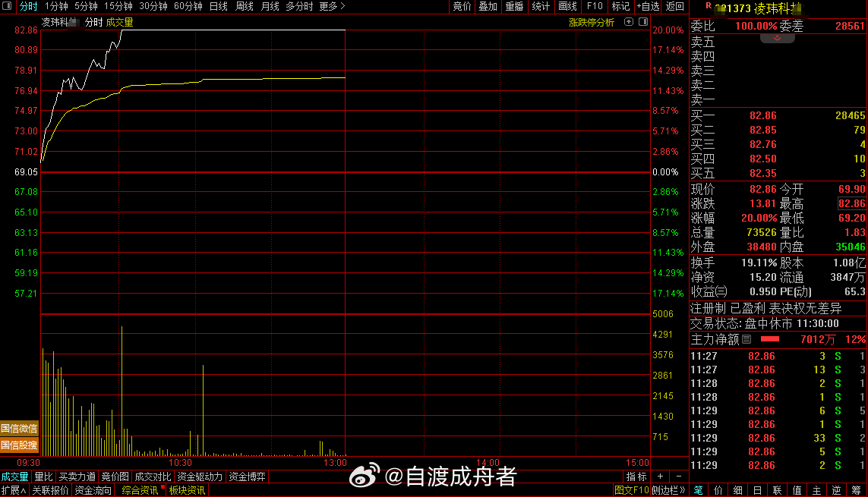The image size is (868, 497).
Task: Select the 逆 tab in side panel
Action: [836, 490]
